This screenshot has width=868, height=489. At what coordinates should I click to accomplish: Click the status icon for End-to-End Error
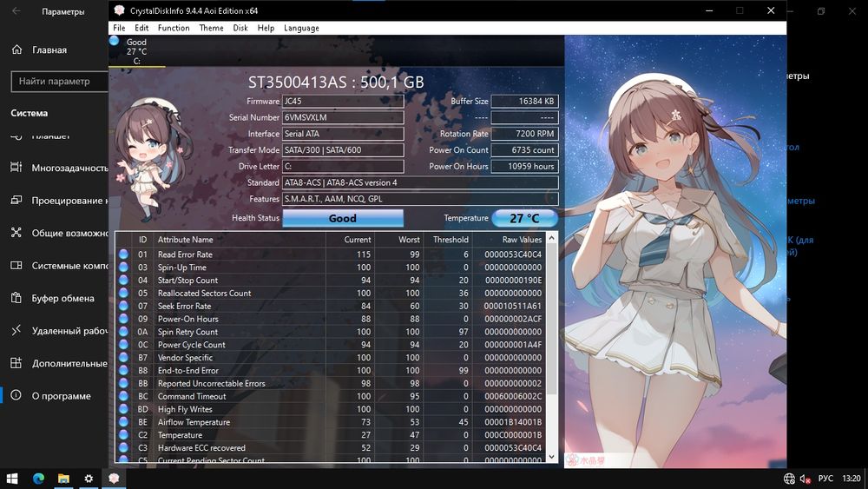pyautogui.click(x=123, y=371)
